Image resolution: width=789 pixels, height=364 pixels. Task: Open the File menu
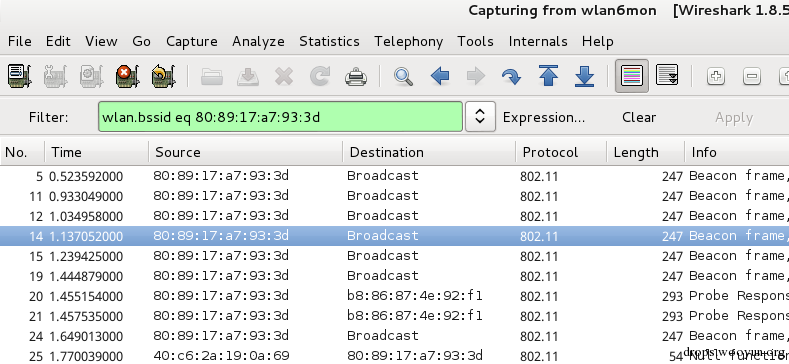[x=20, y=41]
